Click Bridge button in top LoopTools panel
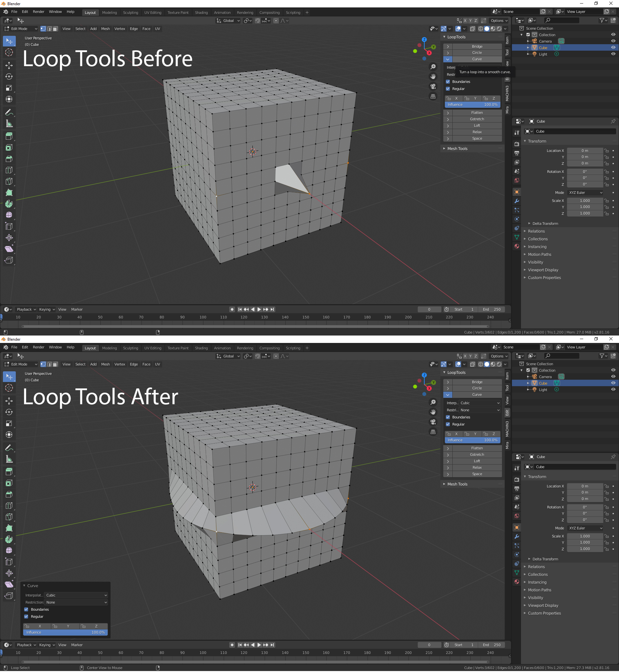The image size is (619, 672). pyautogui.click(x=477, y=46)
